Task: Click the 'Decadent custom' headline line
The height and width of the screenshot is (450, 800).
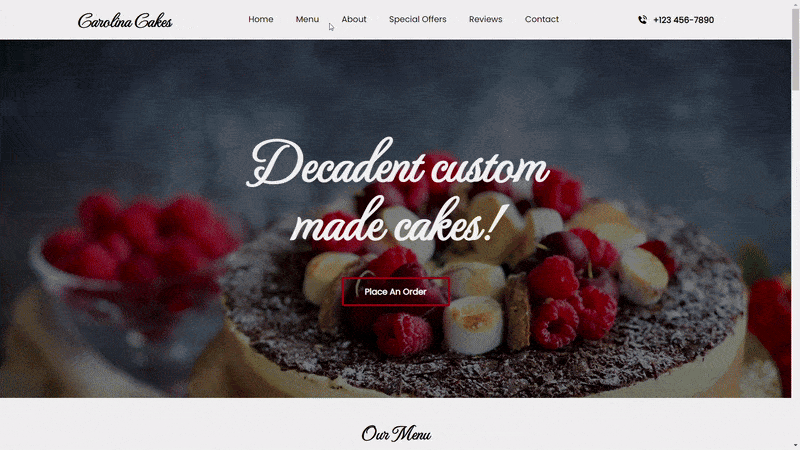Action: click(398, 163)
